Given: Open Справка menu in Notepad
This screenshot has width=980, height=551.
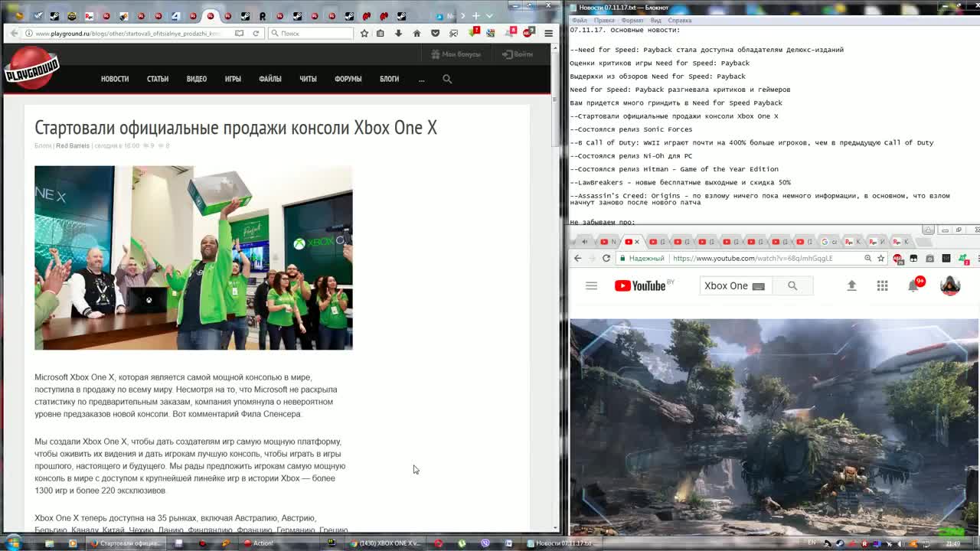Looking at the screenshot, I should point(680,21).
